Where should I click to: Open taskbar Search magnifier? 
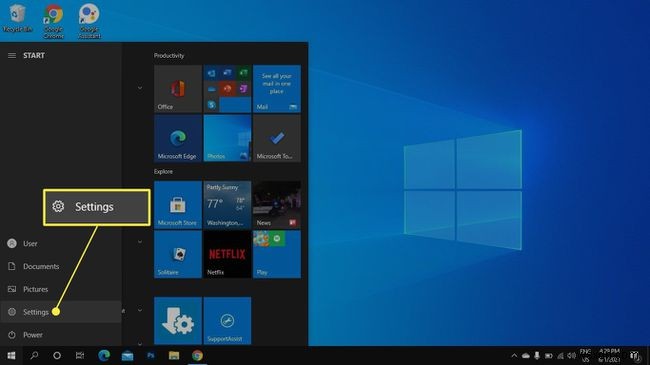point(34,355)
